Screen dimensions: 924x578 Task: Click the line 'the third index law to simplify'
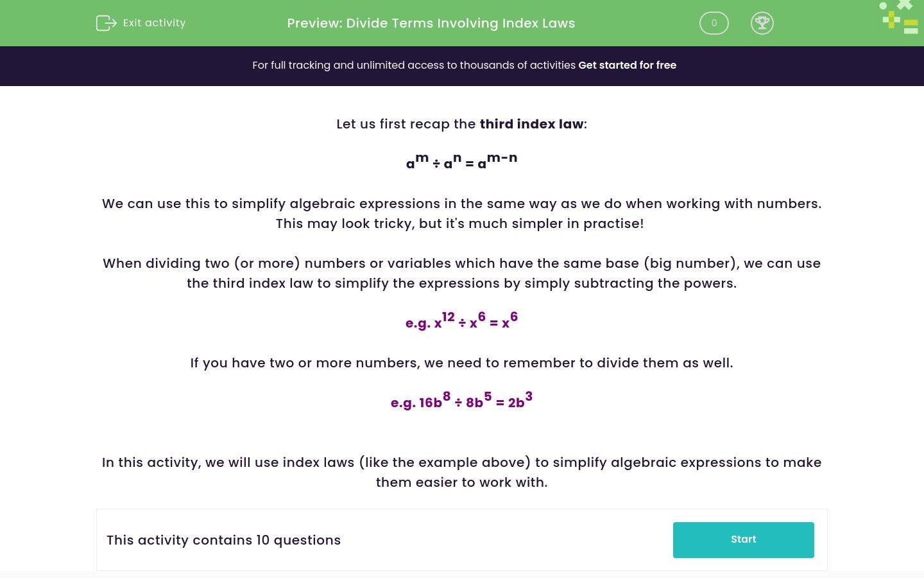[x=461, y=283]
